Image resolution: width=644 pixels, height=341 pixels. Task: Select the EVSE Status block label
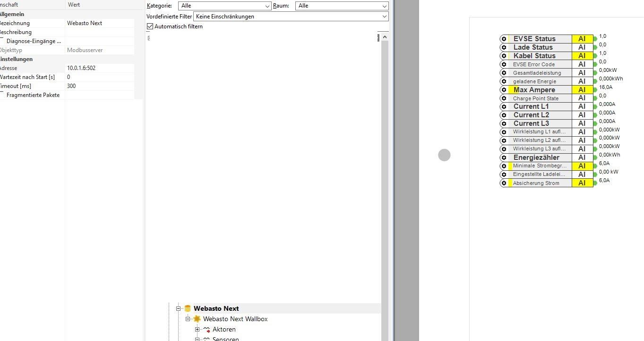tap(534, 39)
